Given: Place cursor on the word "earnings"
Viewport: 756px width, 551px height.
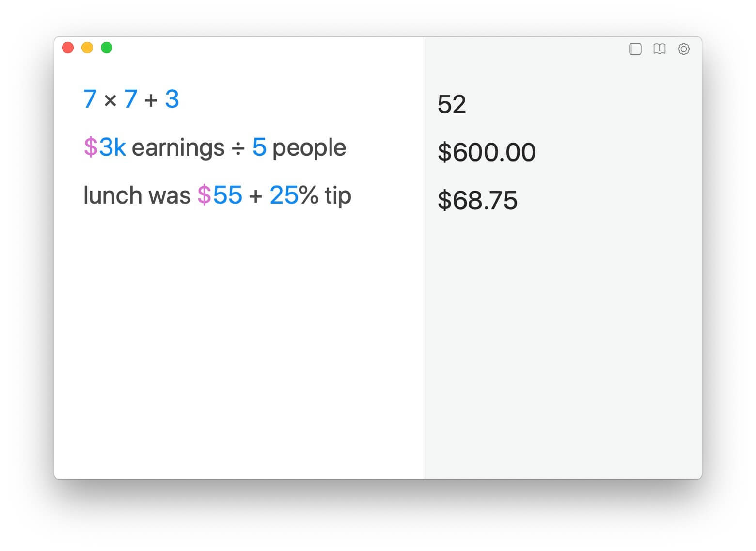Looking at the screenshot, I should tap(178, 147).
